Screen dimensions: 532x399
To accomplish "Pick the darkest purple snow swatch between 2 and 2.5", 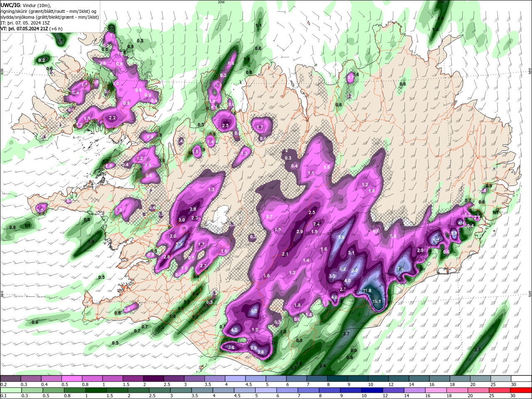I will tap(153, 379).
